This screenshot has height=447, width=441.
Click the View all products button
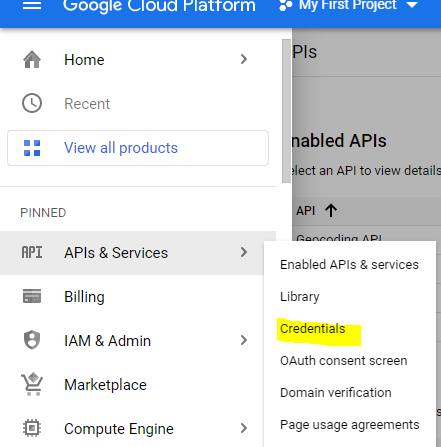click(138, 148)
